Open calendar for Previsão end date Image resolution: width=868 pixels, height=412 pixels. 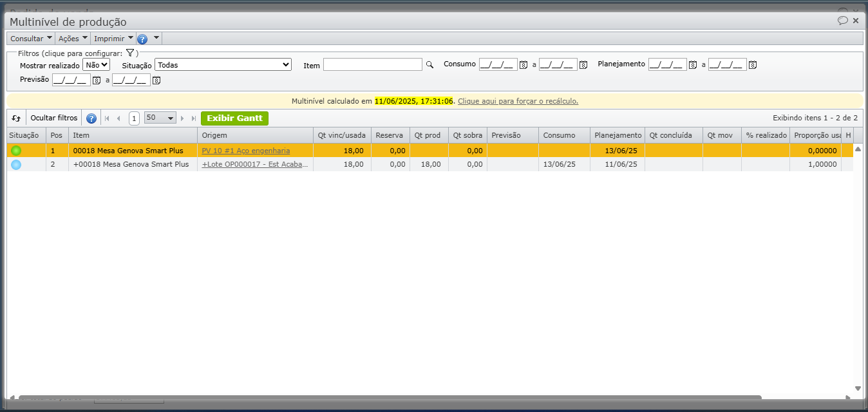point(156,80)
